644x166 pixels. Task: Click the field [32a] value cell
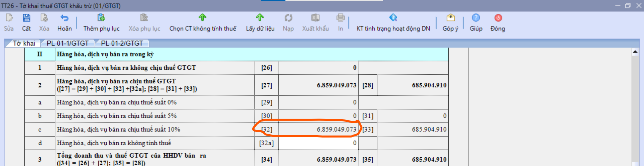click(x=318, y=143)
